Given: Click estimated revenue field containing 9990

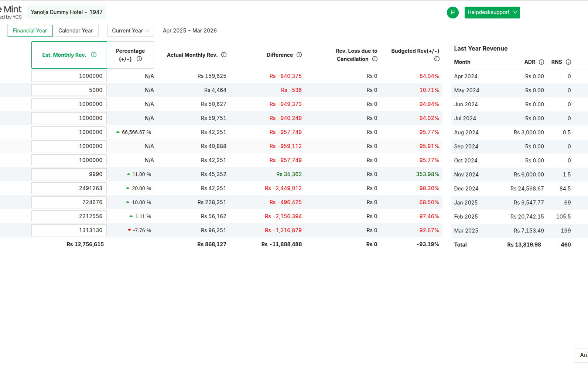Looking at the screenshot, I should pyautogui.click(x=69, y=174).
